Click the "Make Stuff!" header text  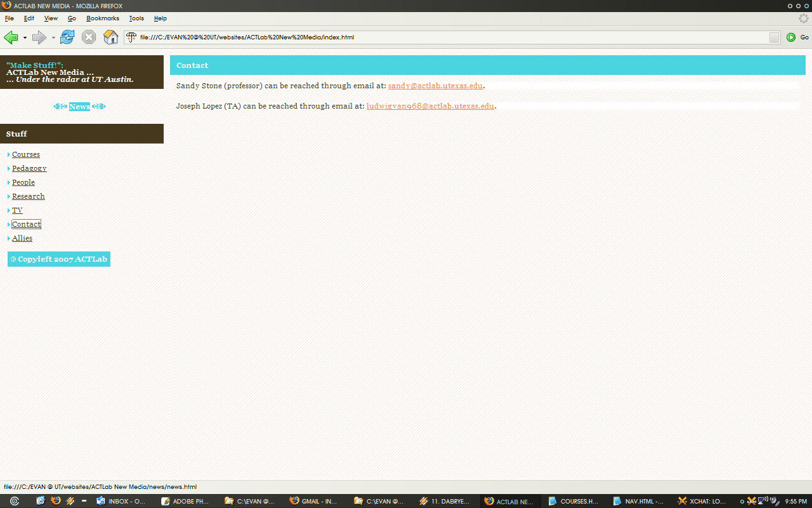click(35, 65)
